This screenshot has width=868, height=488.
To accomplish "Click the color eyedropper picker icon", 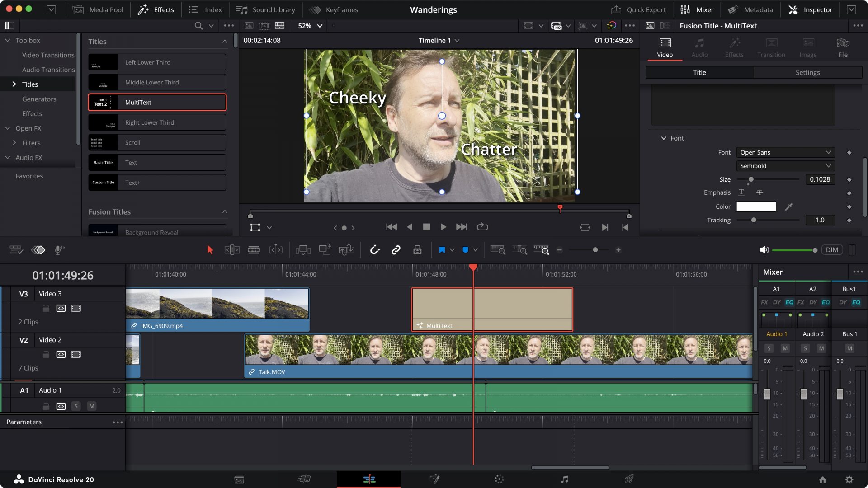I will tap(788, 207).
